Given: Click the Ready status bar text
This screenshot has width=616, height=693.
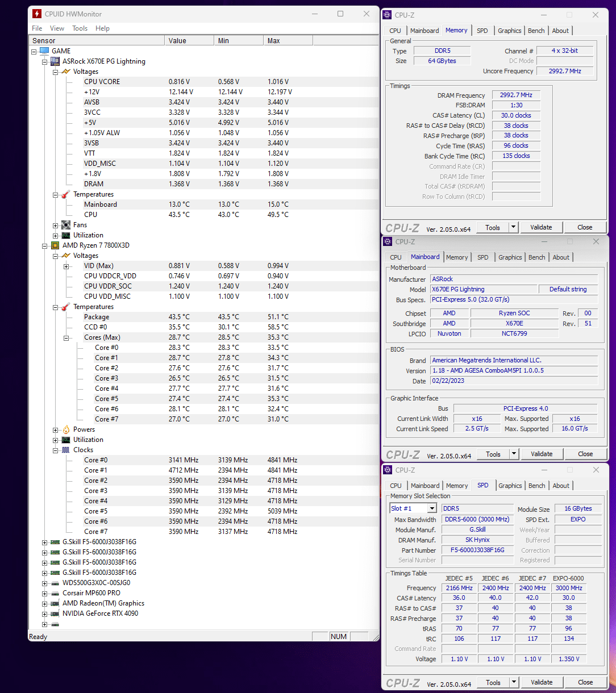Looking at the screenshot, I should click(38, 637).
